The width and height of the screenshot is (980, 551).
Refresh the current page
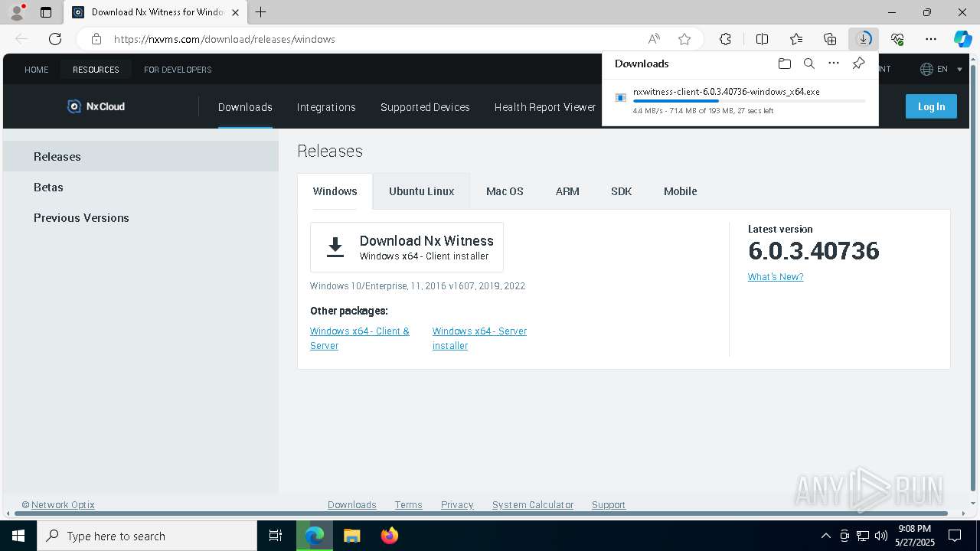click(x=55, y=39)
